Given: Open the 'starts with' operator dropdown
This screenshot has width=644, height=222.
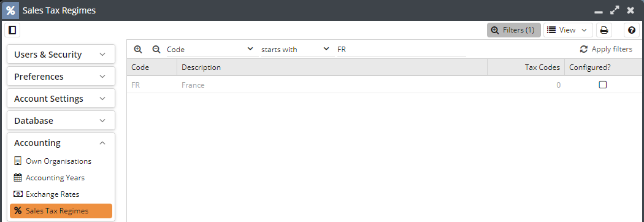Looking at the screenshot, I should pyautogui.click(x=296, y=49).
